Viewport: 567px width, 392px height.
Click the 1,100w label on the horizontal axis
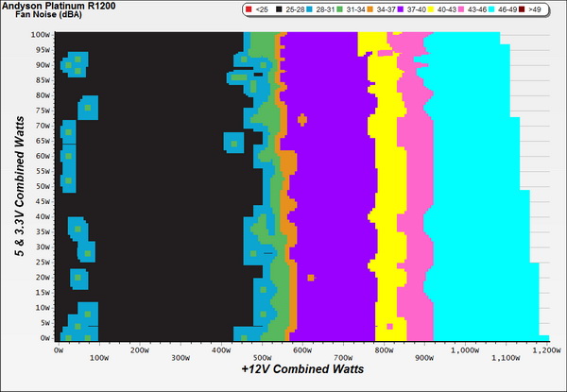[x=506, y=358]
